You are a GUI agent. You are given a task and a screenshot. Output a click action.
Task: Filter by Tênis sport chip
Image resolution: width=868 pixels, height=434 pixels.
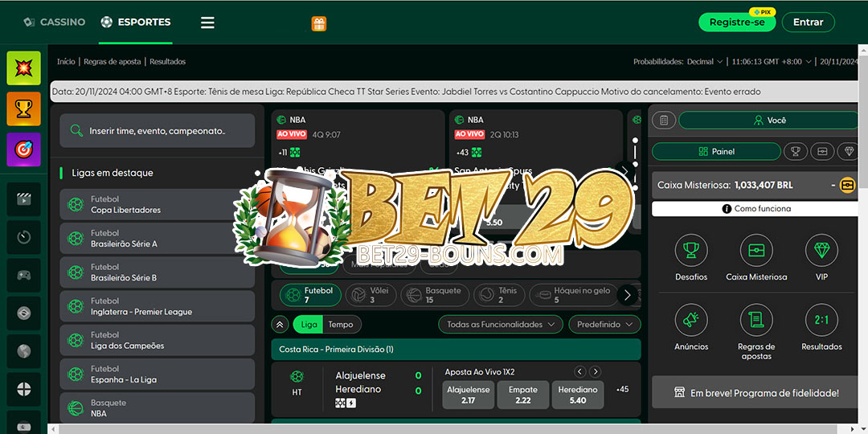pyautogui.click(x=499, y=295)
